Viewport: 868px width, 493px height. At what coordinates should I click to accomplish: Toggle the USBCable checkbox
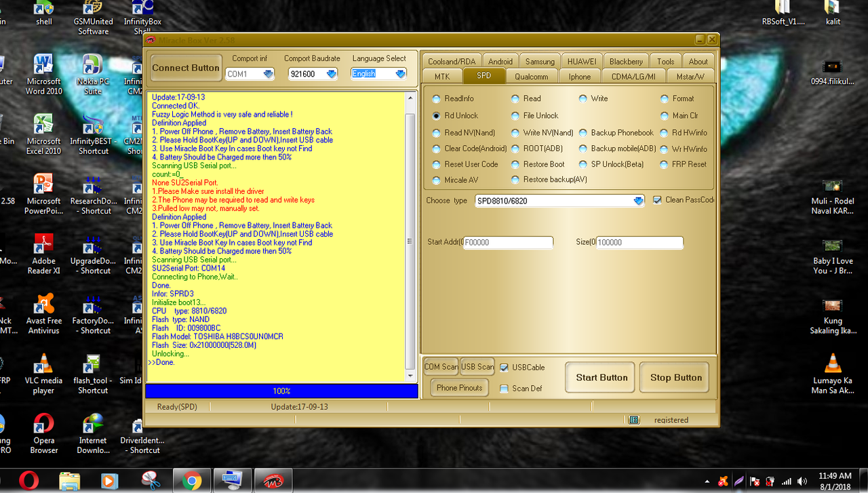[x=522, y=368]
